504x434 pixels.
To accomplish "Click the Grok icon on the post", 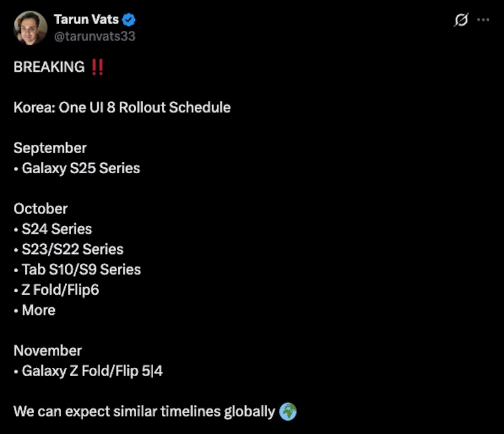I will click(x=461, y=20).
